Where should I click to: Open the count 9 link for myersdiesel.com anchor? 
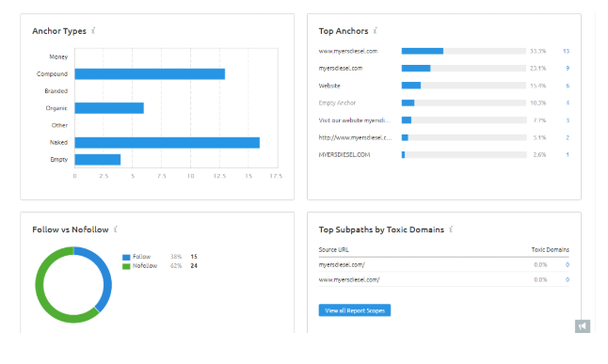568,69
